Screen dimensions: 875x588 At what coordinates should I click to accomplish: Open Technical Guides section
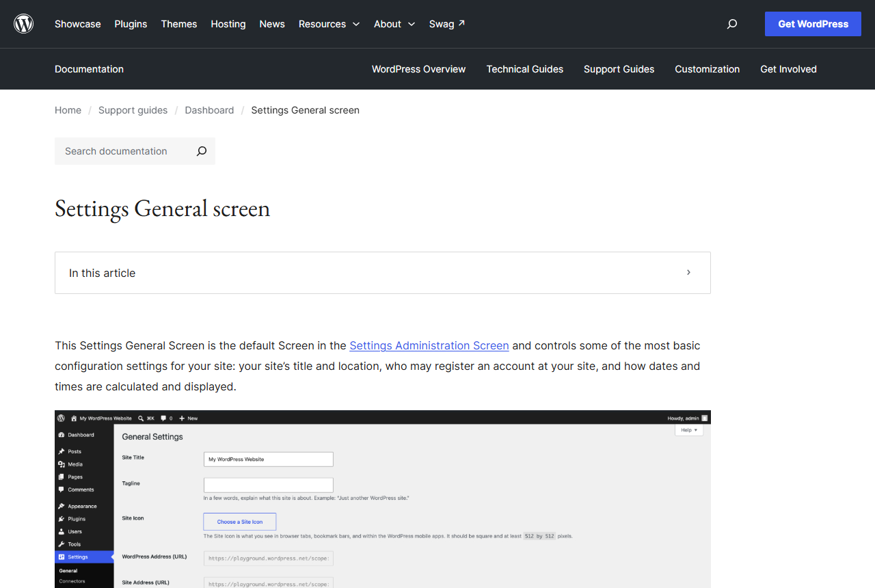pyautogui.click(x=525, y=69)
